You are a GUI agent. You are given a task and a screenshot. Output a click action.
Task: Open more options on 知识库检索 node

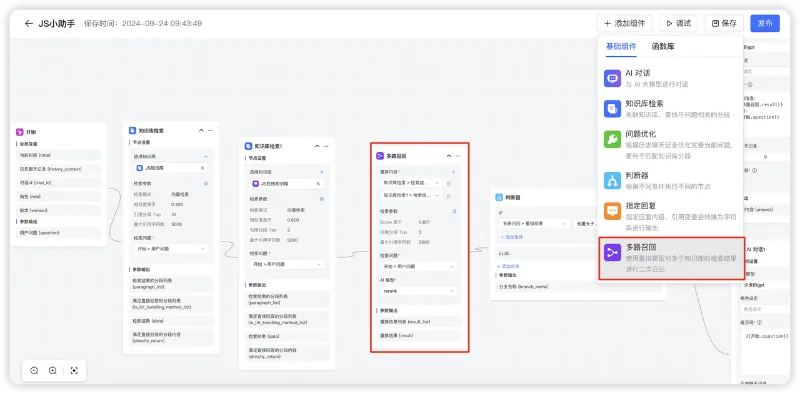(210, 130)
